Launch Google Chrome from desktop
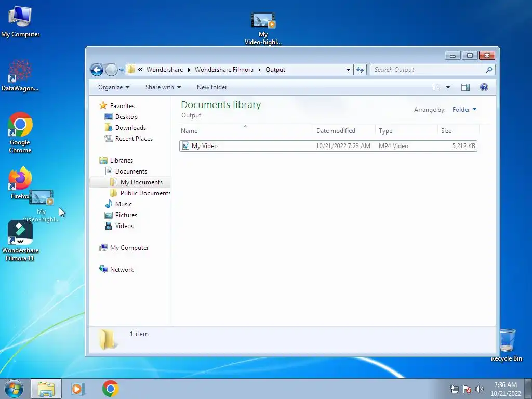Screen dimensions: 532x399 20,132
